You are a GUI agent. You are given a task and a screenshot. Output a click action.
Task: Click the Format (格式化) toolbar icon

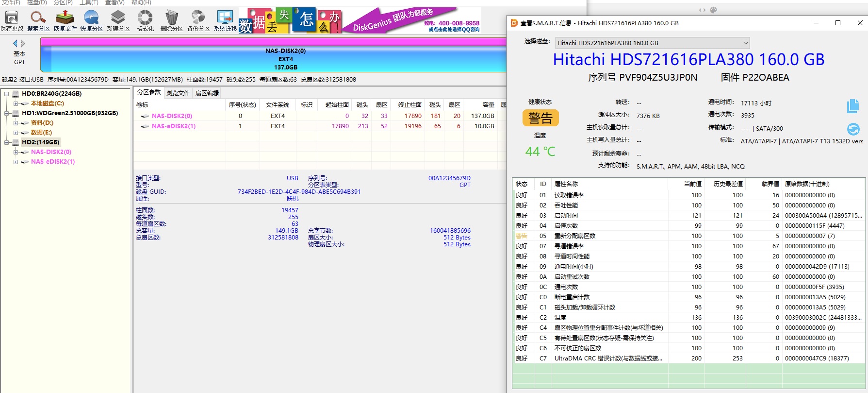coord(145,21)
